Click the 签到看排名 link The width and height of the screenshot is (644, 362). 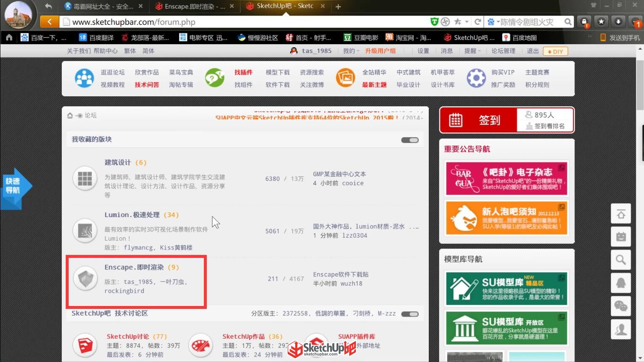(x=545, y=126)
